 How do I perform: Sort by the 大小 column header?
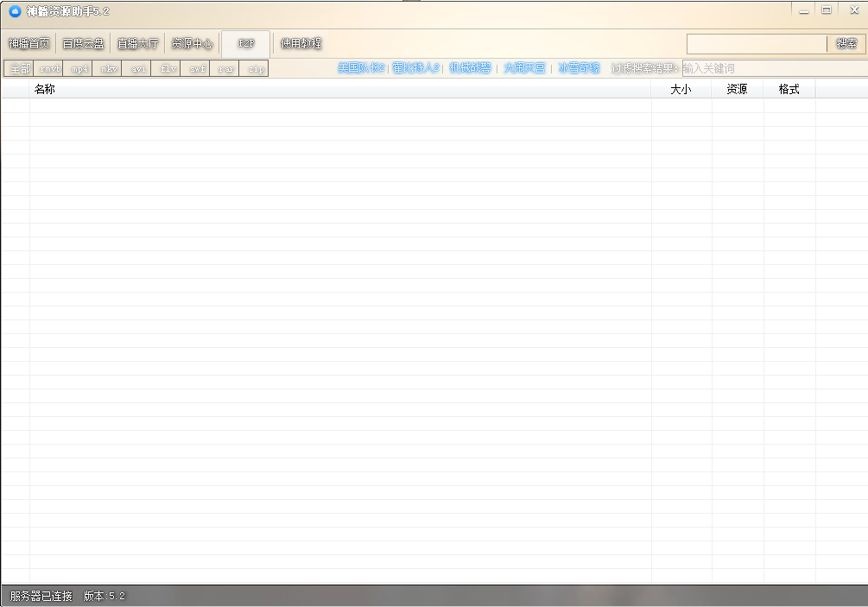pos(681,90)
